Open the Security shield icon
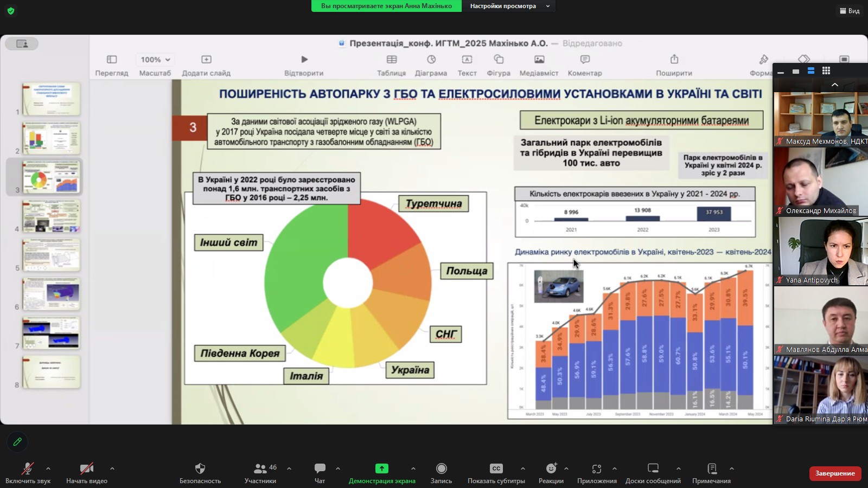Viewport: 868px width, 488px height. coord(200,469)
